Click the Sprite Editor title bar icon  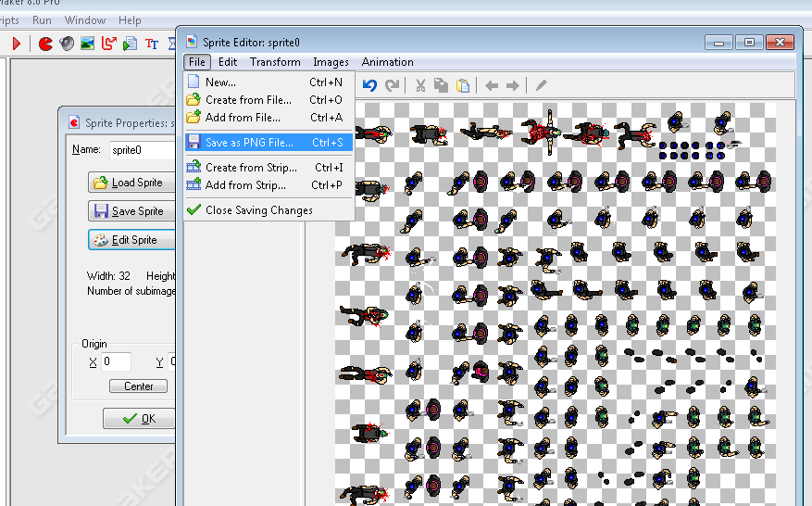(x=192, y=42)
